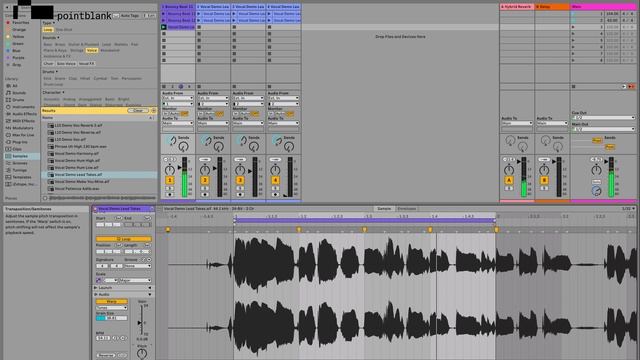Viewport: 640px width, 360px height.
Task: Click track 1 pan knob
Action: [x=169, y=170]
